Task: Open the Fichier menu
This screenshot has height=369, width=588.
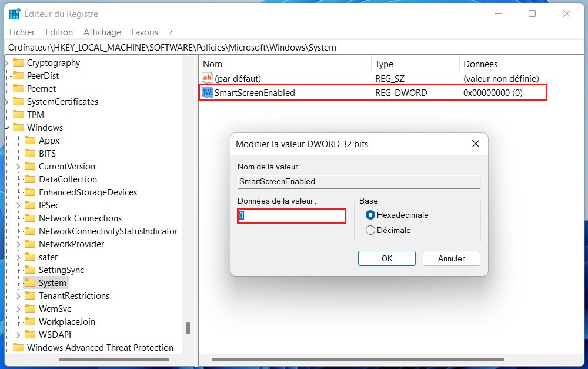Action: (22, 32)
